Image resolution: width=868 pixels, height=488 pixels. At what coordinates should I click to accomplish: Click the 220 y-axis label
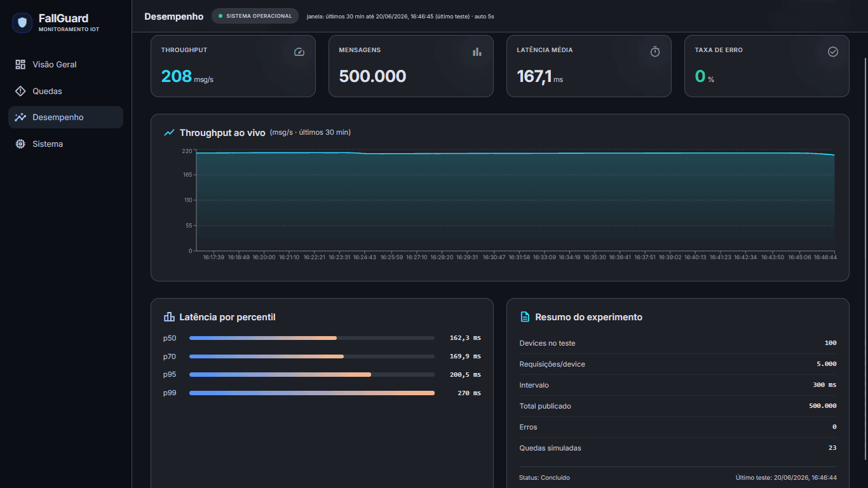[187, 151]
